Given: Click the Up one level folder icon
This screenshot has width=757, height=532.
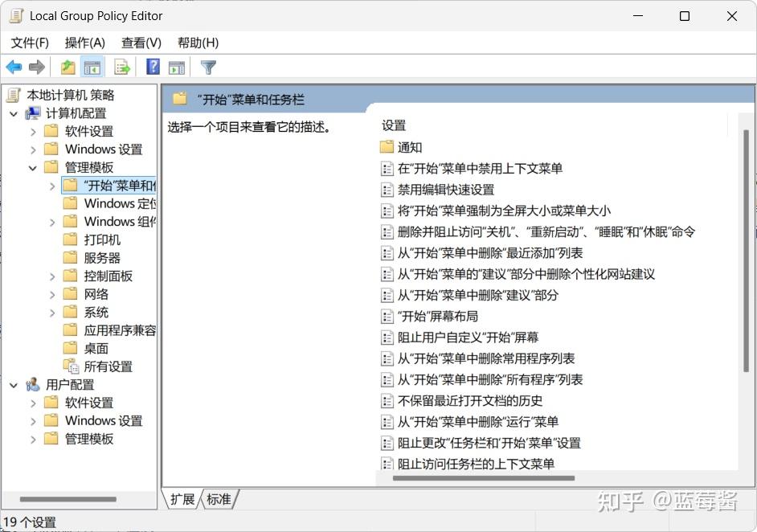Looking at the screenshot, I should (x=68, y=67).
